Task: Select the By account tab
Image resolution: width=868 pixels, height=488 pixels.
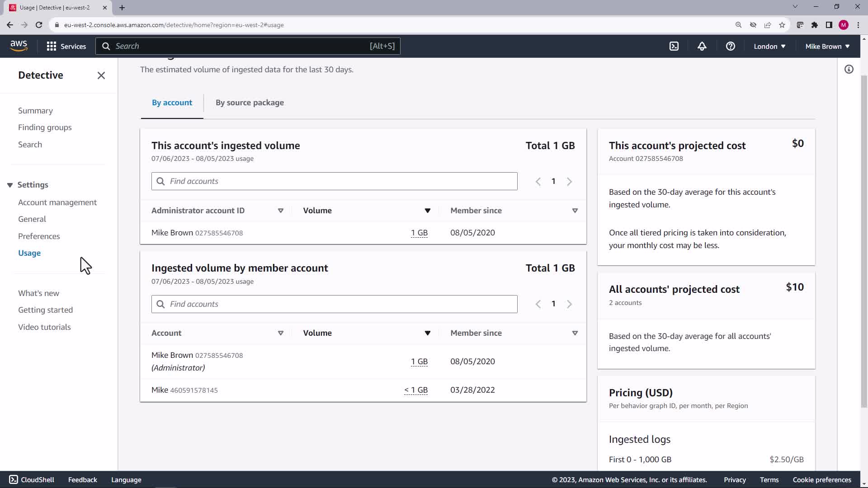Action: coord(172,103)
